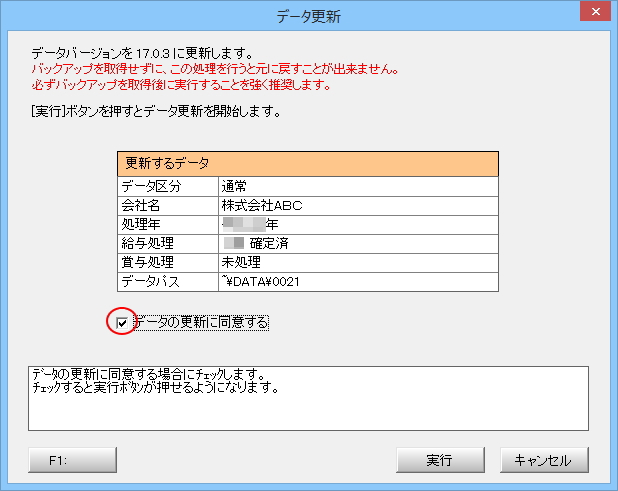The image size is (618, 491).
Task: Select the 未処理 value cell
Action: pyautogui.click(x=357, y=263)
